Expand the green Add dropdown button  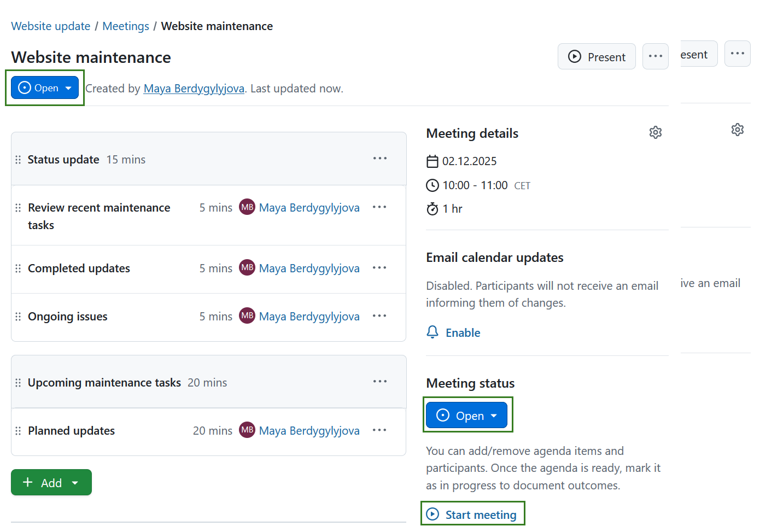(51, 482)
